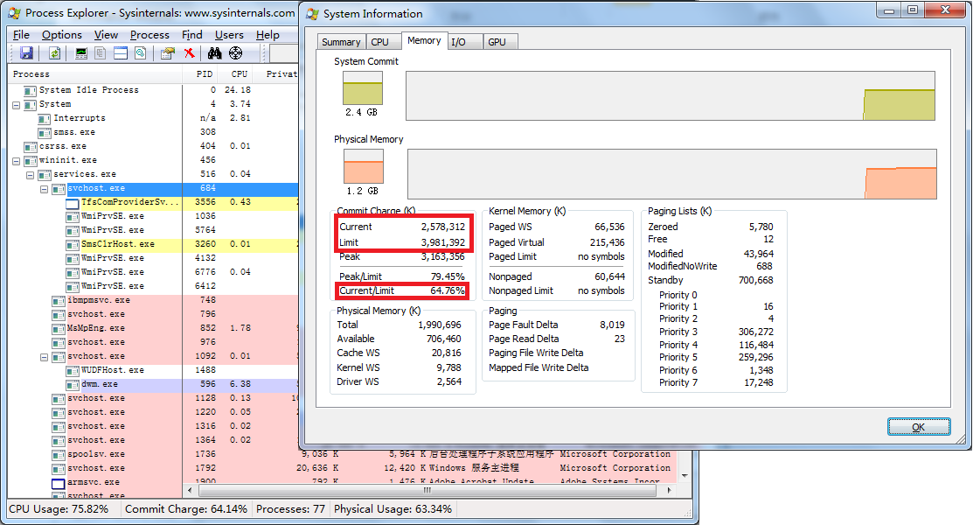The width and height of the screenshot is (980, 525).
Task: Click the dwm.exe process icon
Action: coord(72,385)
